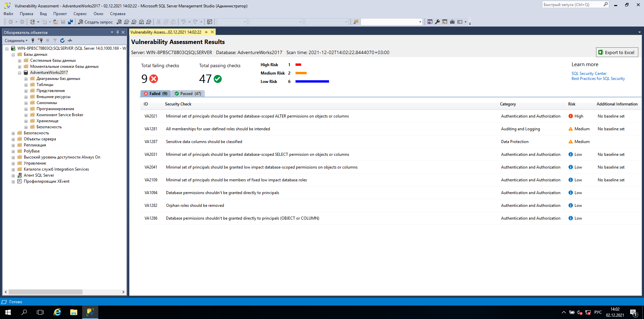Select the VA1287 Sensitive data columns row
This screenshot has height=319, width=644.
[x=390, y=142]
